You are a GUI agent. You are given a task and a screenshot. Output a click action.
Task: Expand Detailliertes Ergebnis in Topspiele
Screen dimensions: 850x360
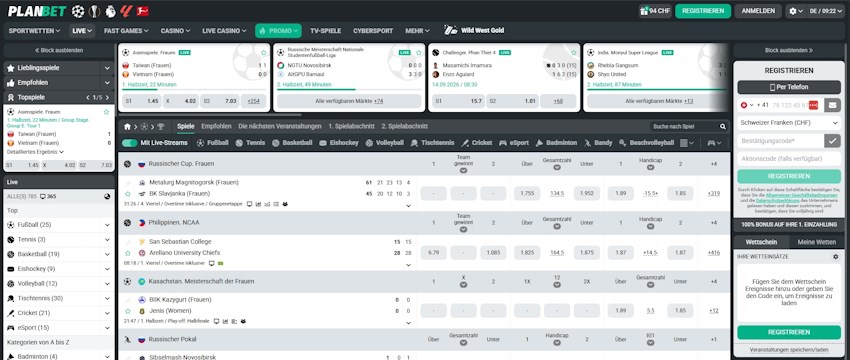[x=36, y=152]
